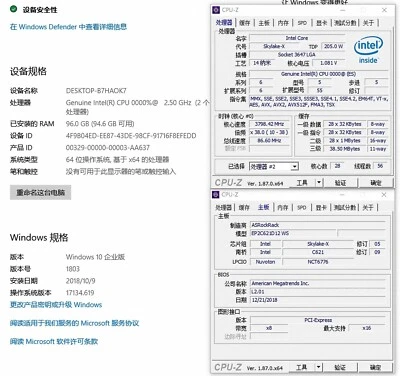Click the x 38.0 (10 - 38) multiplier value
The width and height of the screenshot is (400, 376).
pyautogui.click(x=269, y=132)
